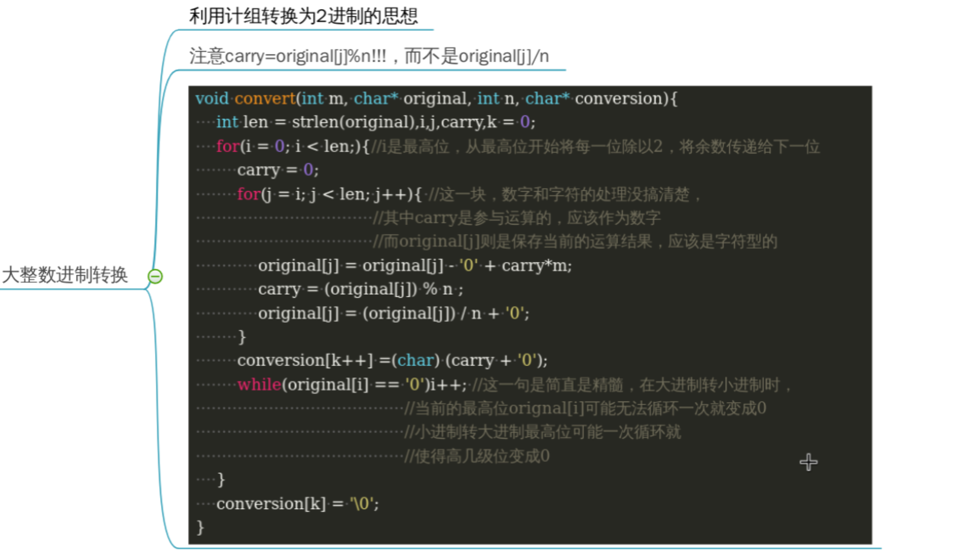
Task: Click the inner for(j = i; j < len; j++) line
Action: 329,194
